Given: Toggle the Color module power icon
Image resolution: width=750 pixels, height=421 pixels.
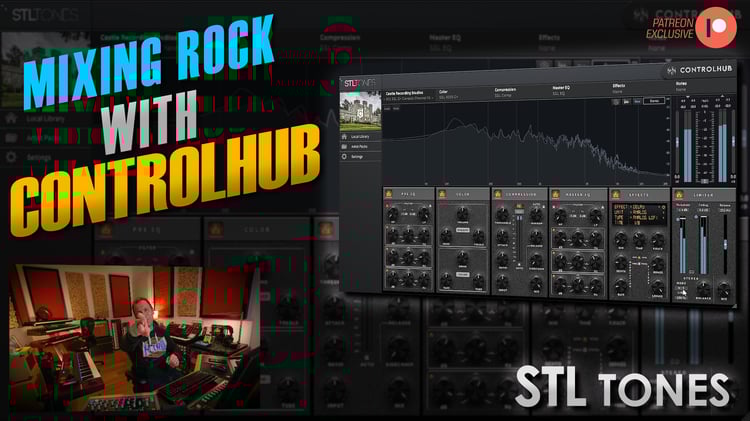Looking at the screenshot, I should click(442, 194).
